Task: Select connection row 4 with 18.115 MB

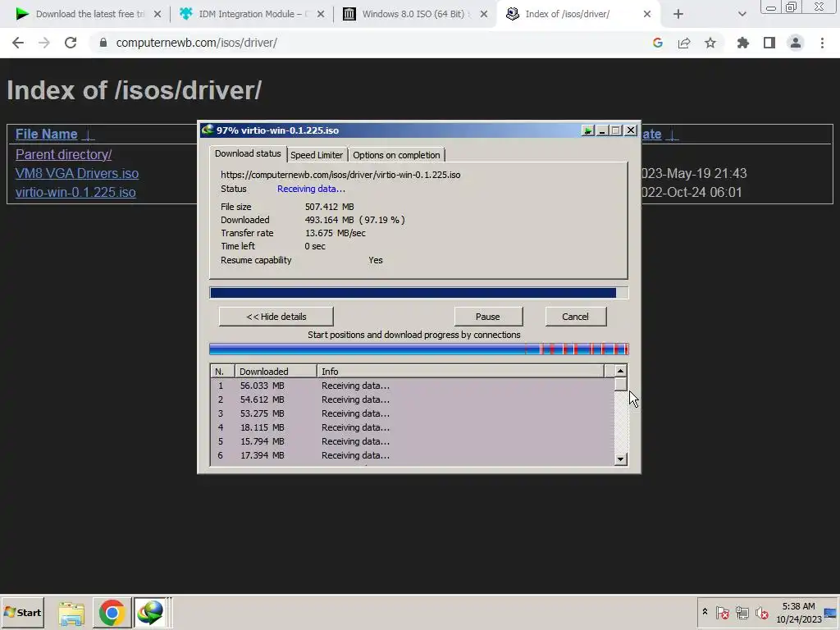Action: [413, 427]
